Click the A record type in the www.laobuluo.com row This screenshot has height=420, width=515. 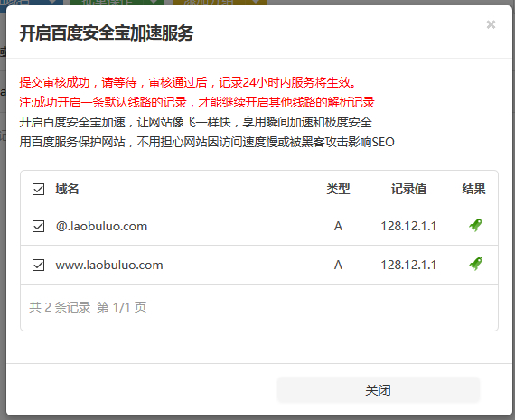coord(338,265)
